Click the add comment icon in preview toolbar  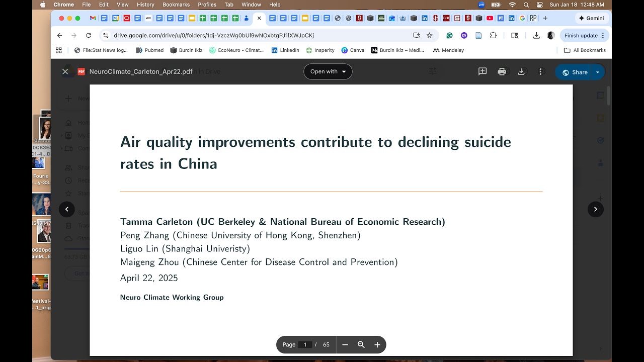click(482, 72)
